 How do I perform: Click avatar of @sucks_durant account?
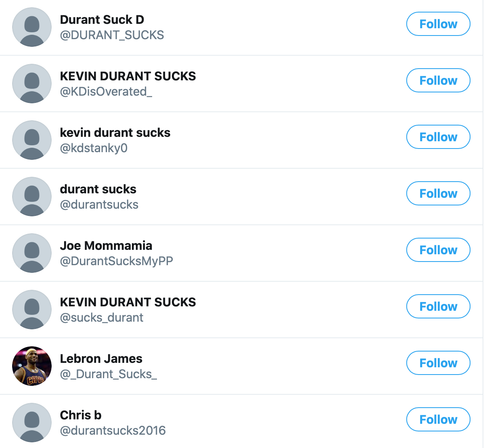pyautogui.click(x=32, y=310)
